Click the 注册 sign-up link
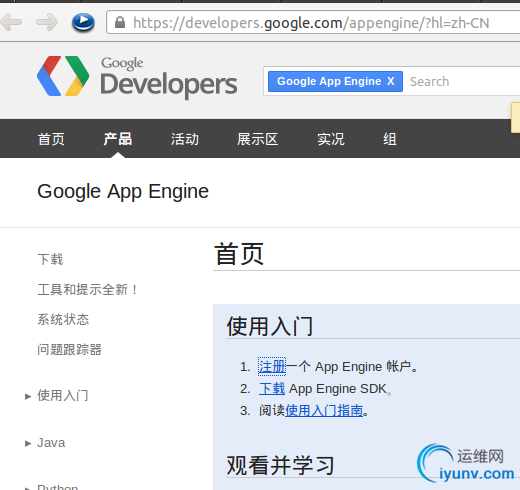This screenshot has width=520, height=490. (272, 367)
